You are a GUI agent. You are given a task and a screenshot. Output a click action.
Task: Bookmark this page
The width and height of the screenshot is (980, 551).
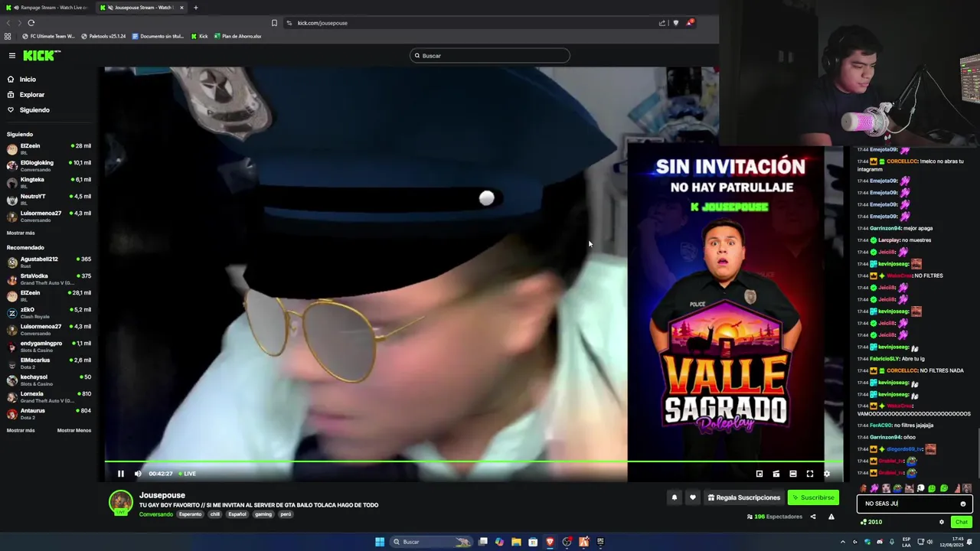(274, 23)
